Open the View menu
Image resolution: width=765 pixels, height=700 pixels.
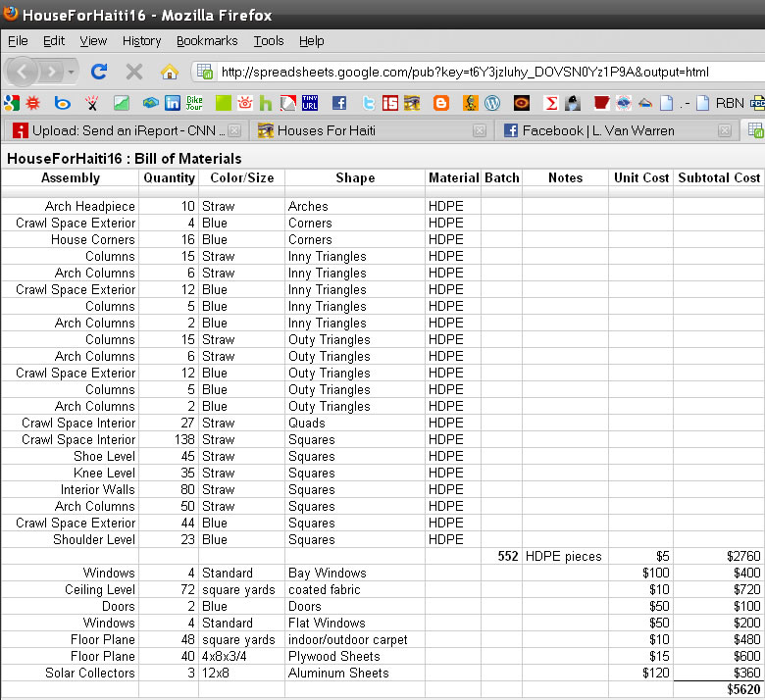pyautogui.click(x=93, y=41)
